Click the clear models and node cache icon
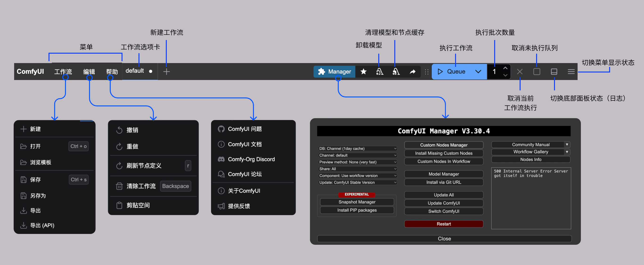Image resolution: width=644 pixels, height=265 pixels. click(x=396, y=72)
